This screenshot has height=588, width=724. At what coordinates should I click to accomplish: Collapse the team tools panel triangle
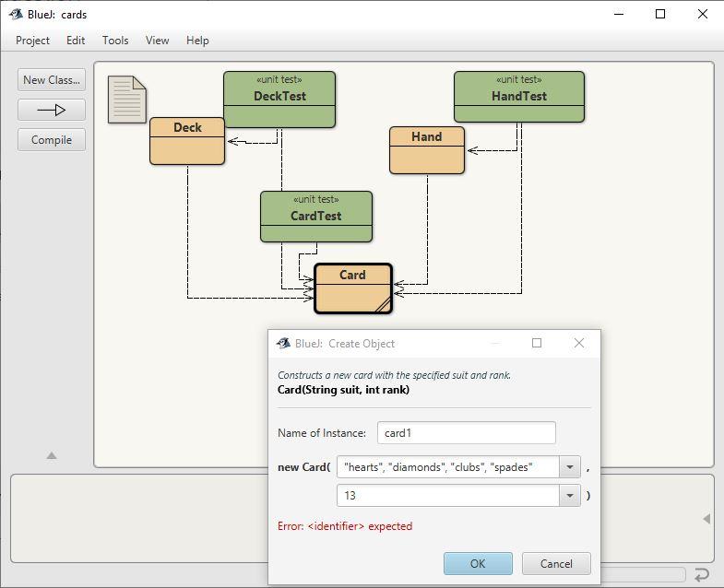point(52,455)
